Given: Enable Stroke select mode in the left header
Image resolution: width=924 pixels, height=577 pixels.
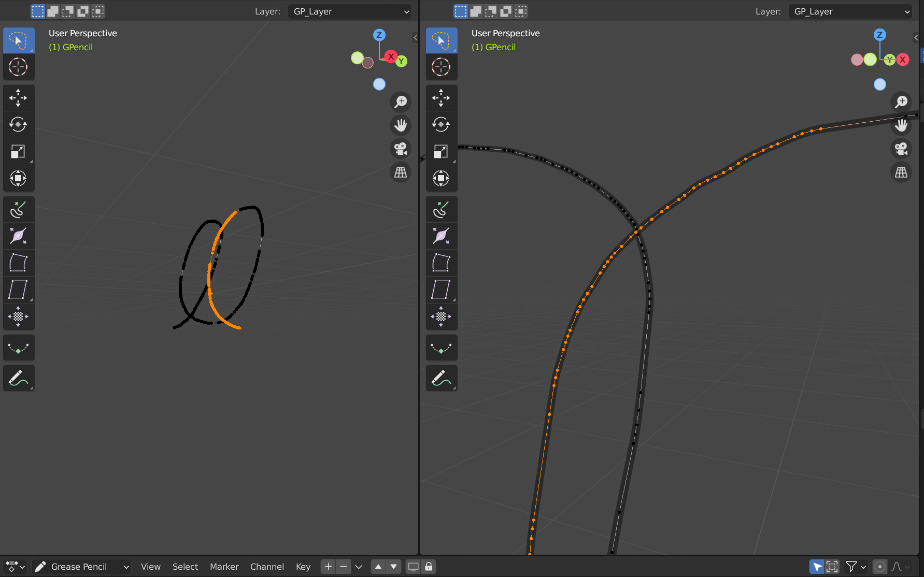Looking at the screenshot, I should [52, 11].
